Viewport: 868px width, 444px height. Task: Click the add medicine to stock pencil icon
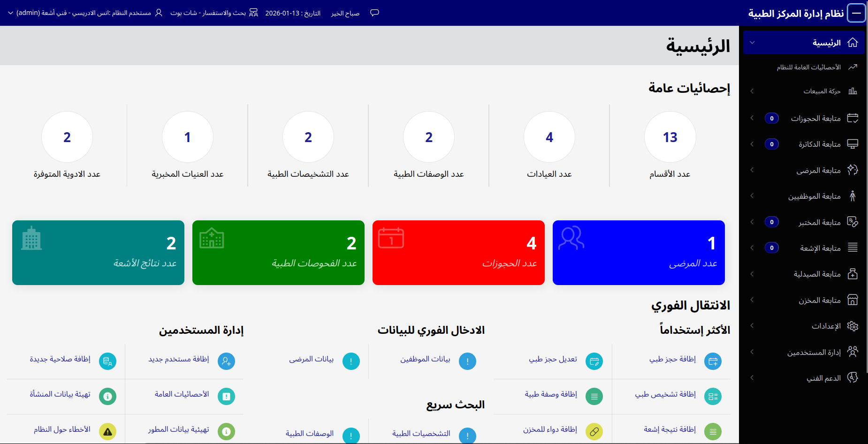pos(594,430)
